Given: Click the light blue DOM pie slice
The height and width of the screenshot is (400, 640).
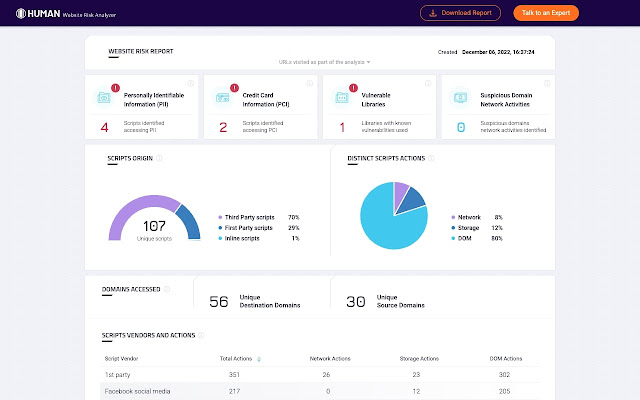Looking at the screenshot, I should [x=384, y=224].
